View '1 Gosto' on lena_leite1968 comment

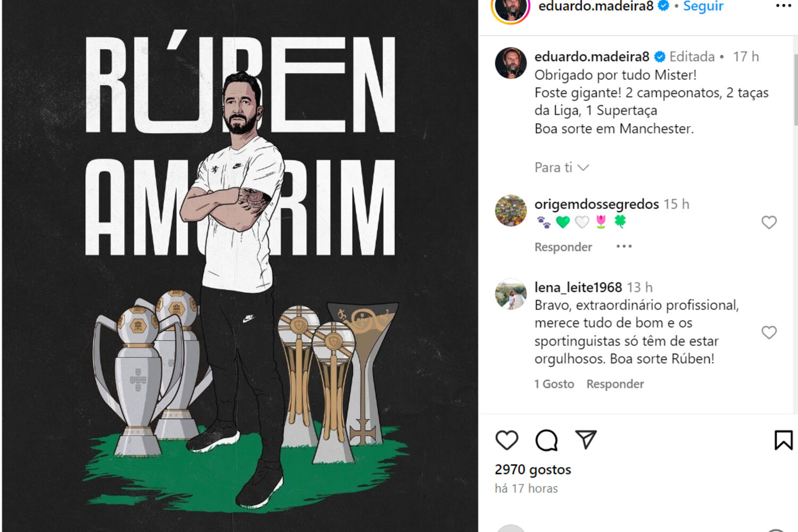coord(554,384)
